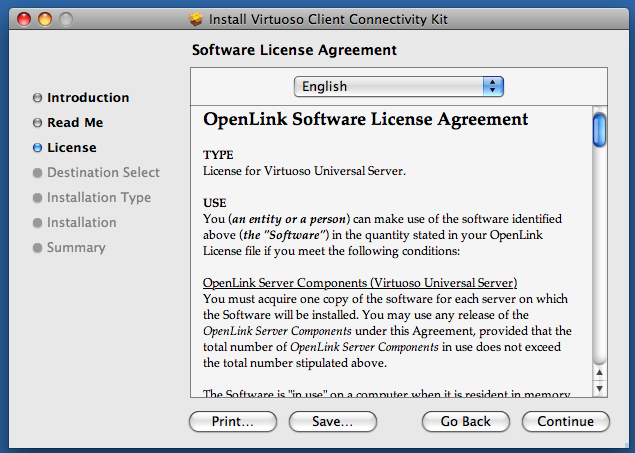Click the scrollbar down arrow
The width and height of the screenshot is (635, 453).
point(600,389)
